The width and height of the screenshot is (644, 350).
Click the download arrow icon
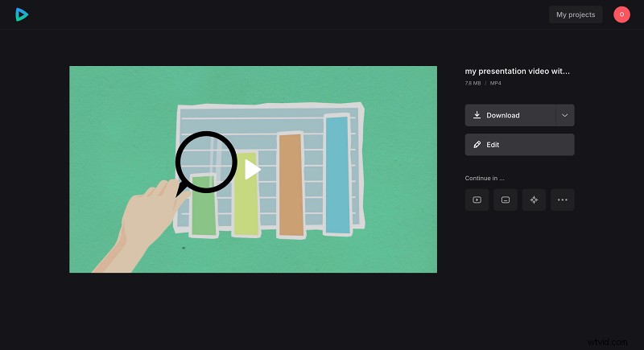click(477, 115)
